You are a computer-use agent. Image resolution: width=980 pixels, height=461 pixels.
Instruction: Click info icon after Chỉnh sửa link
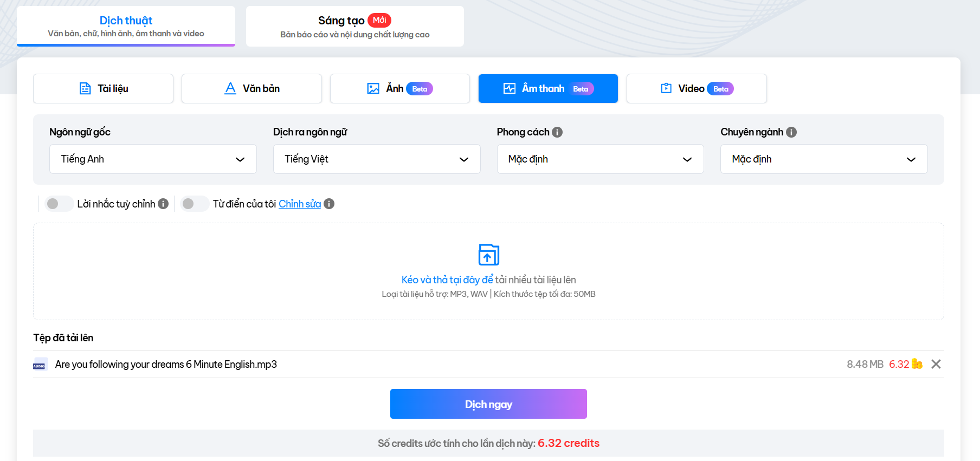coord(329,204)
